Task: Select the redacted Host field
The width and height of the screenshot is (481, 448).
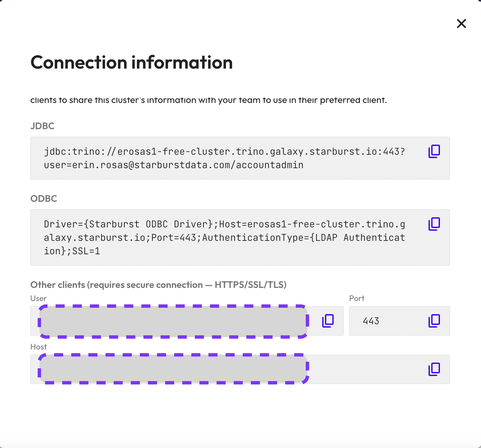Action: [x=173, y=369]
